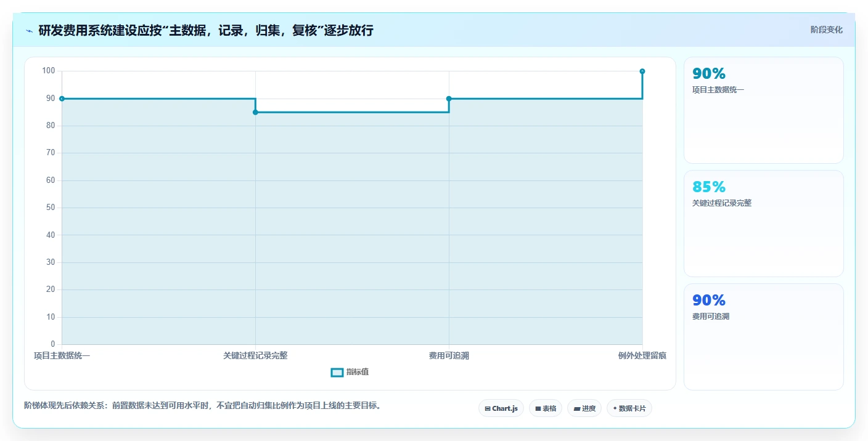Toggle the 指标值 legend item
This screenshot has width=868, height=441.
pos(350,372)
